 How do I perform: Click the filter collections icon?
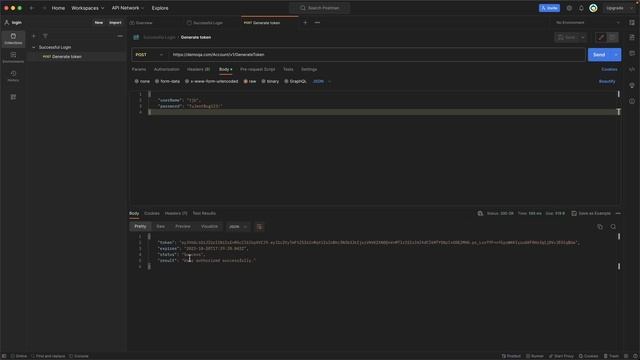tap(45, 36)
